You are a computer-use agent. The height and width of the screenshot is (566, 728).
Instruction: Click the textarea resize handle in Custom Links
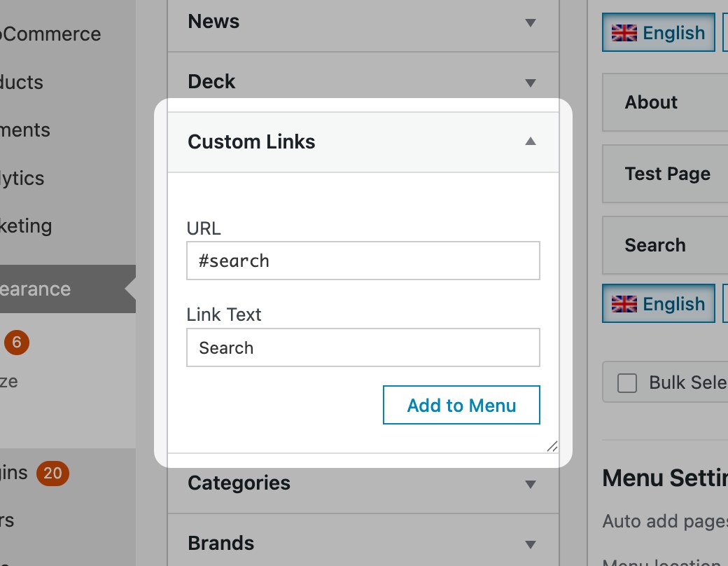click(x=552, y=446)
